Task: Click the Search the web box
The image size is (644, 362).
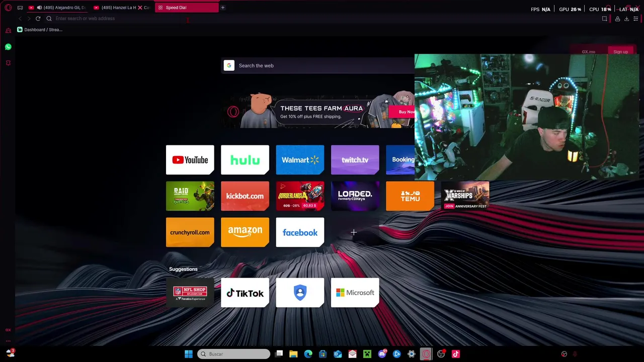Action: click(318, 65)
